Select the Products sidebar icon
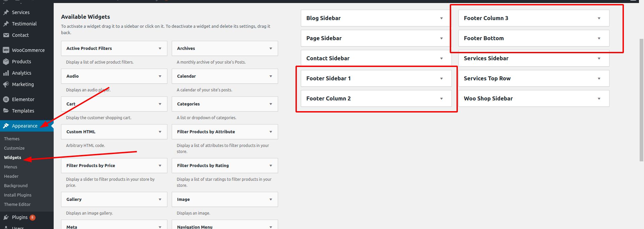This screenshot has width=644, height=229. [x=6, y=61]
